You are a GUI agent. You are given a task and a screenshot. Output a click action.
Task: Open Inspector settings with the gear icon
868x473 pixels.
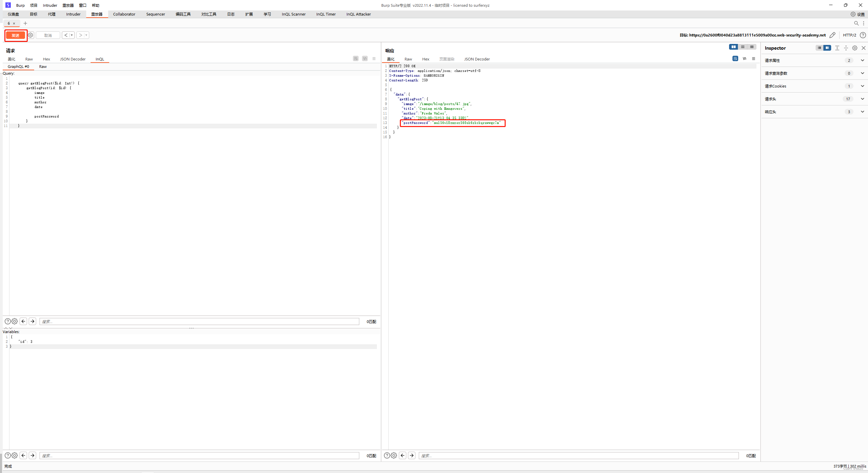854,48
